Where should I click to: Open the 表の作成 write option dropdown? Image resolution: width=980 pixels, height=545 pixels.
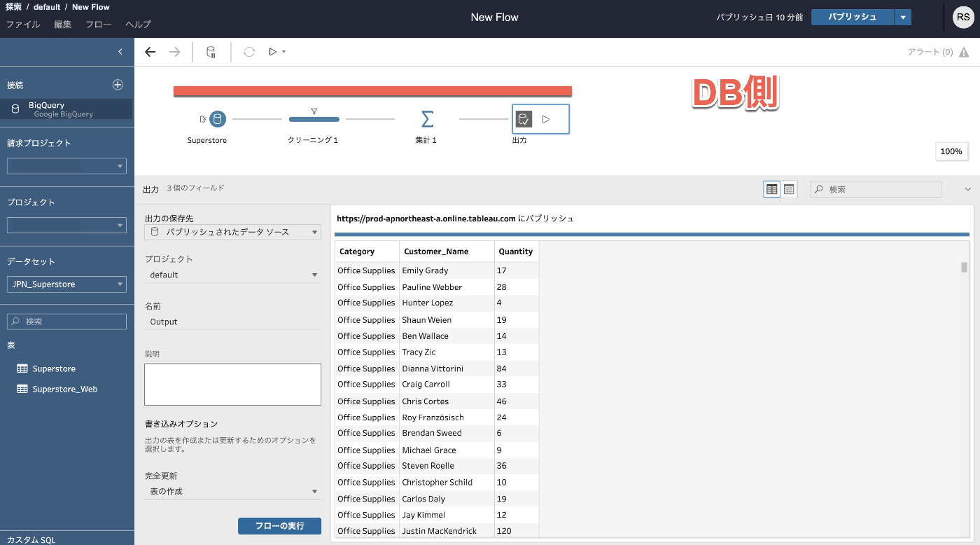pos(232,491)
